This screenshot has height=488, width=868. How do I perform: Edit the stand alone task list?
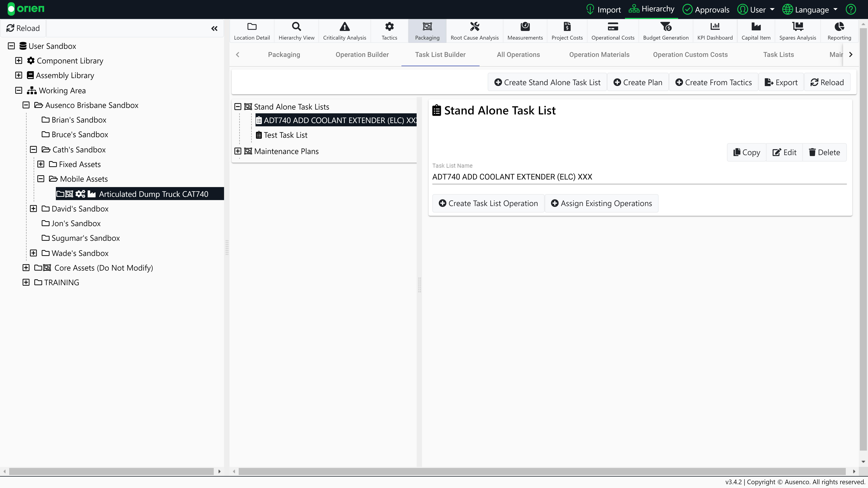tap(784, 152)
